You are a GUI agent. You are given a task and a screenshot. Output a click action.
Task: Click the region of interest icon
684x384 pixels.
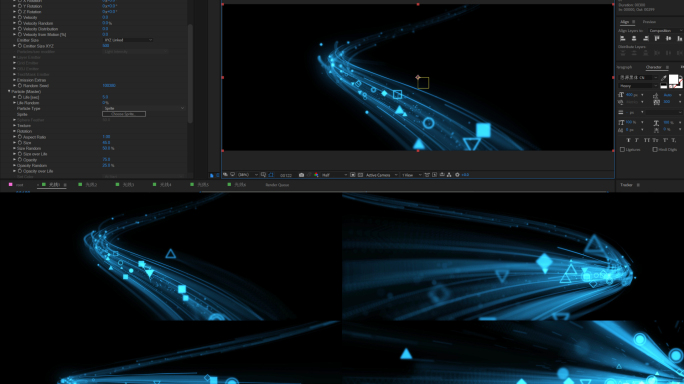tap(271, 175)
